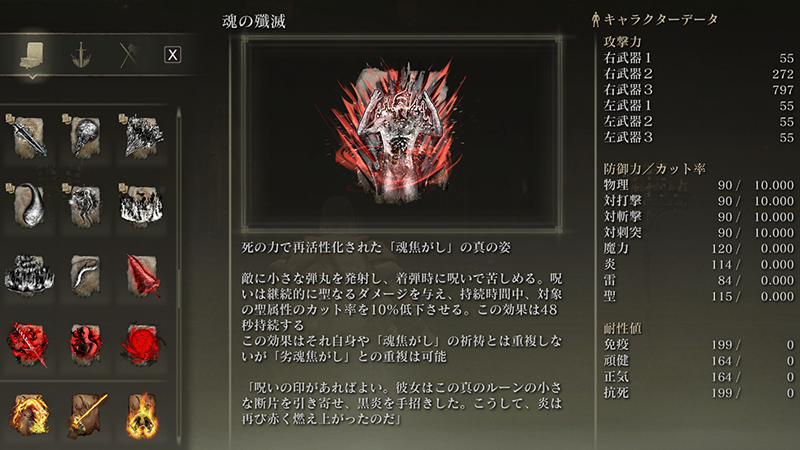
Task: Select the red slashing blade incantation
Action: coord(29,344)
